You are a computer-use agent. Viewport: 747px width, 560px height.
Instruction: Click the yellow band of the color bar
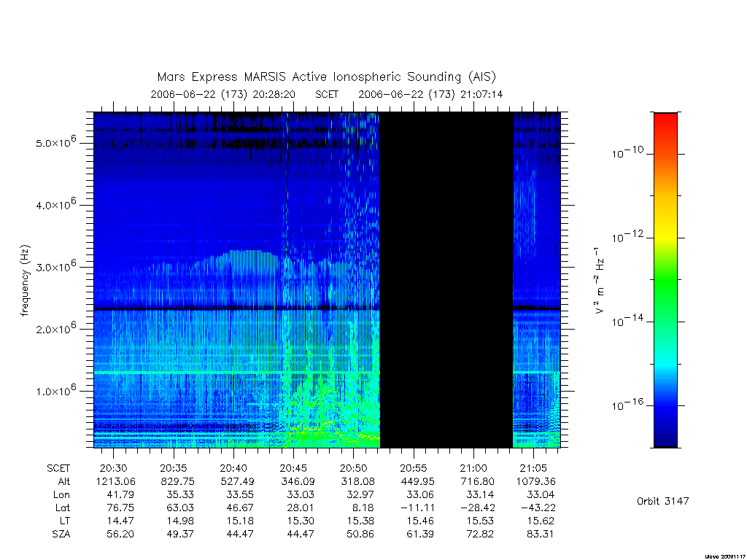665,224
